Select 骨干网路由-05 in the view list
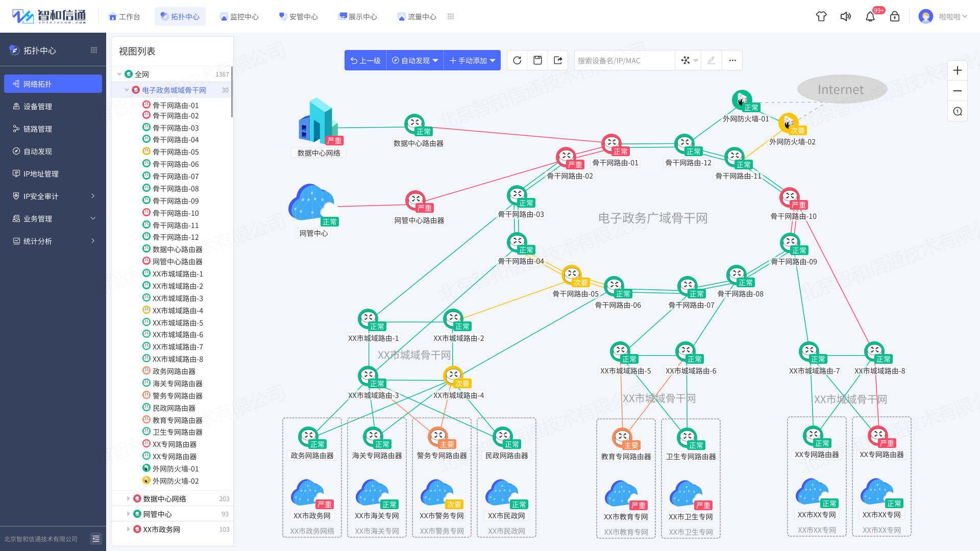 (x=174, y=152)
